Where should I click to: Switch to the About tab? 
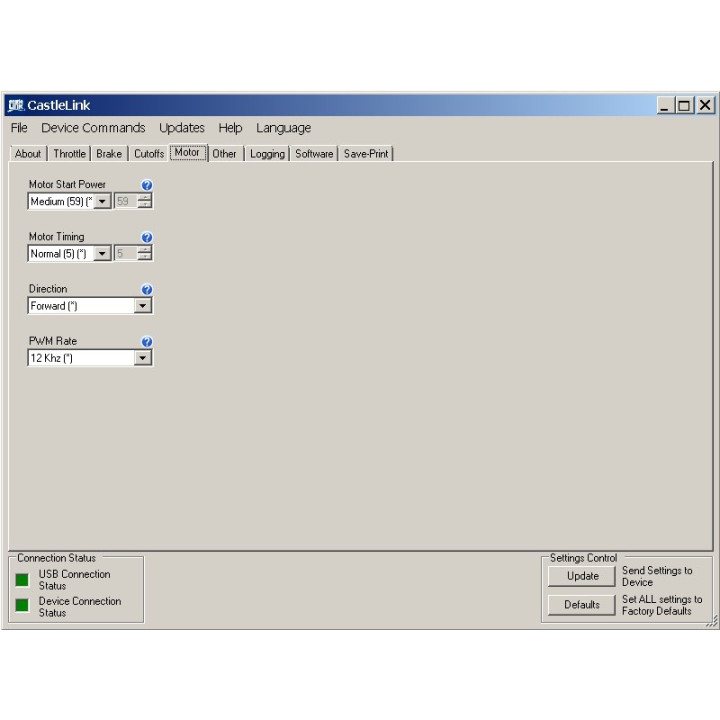click(x=28, y=154)
